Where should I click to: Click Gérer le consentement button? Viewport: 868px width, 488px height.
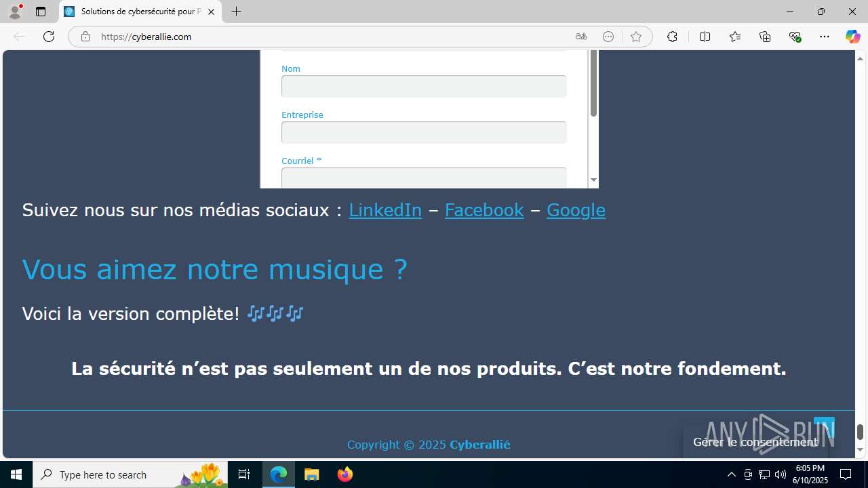(755, 442)
